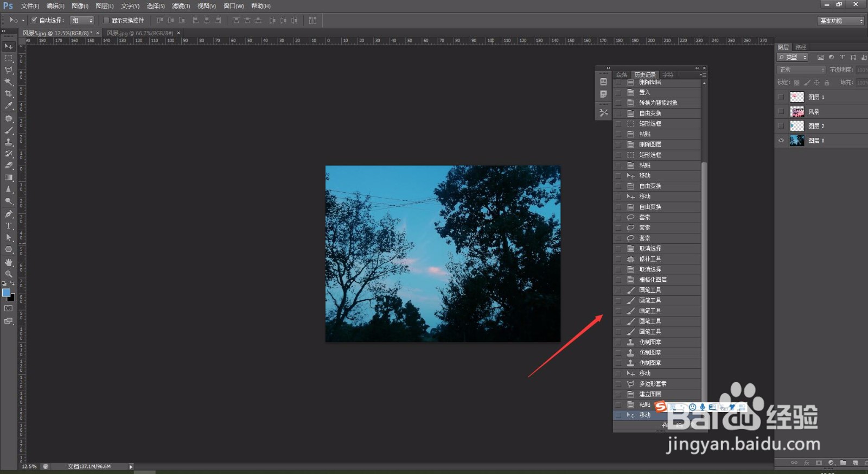Expand the status bar info arrow

point(131,467)
